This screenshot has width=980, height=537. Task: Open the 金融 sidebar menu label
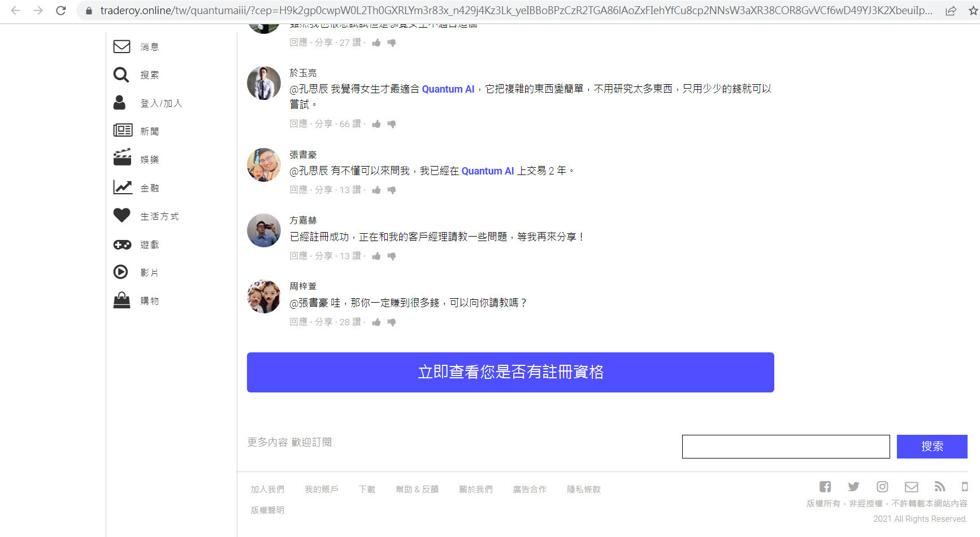pyautogui.click(x=150, y=188)
